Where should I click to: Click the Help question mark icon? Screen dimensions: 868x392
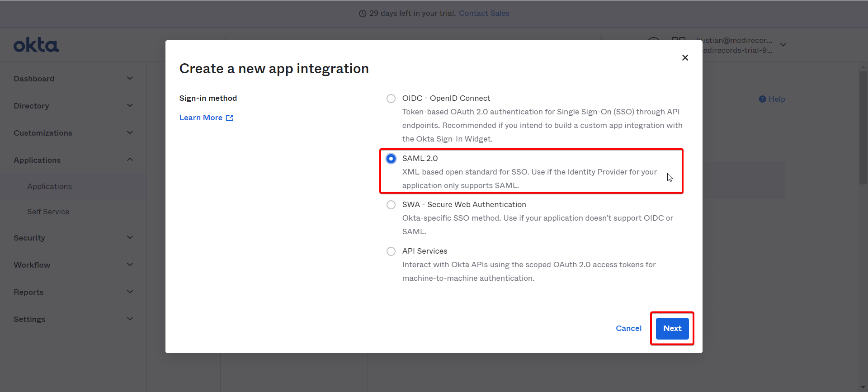point(762,99)
